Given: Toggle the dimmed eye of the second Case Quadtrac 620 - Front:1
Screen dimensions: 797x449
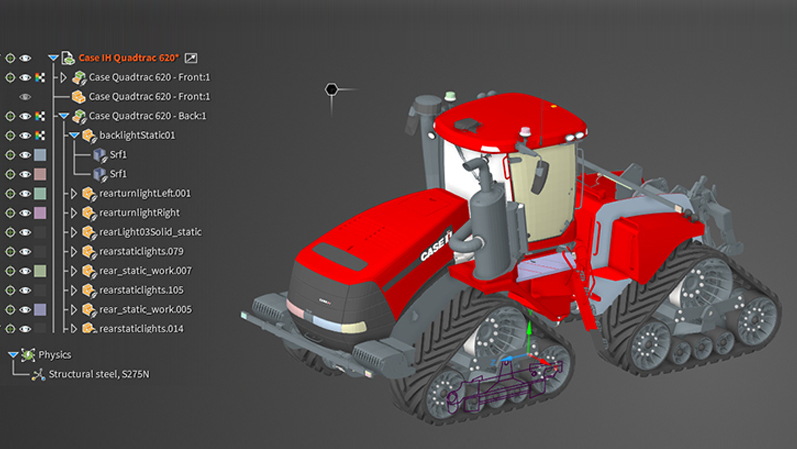Looking at the screenshot, I should click(25, 97).
